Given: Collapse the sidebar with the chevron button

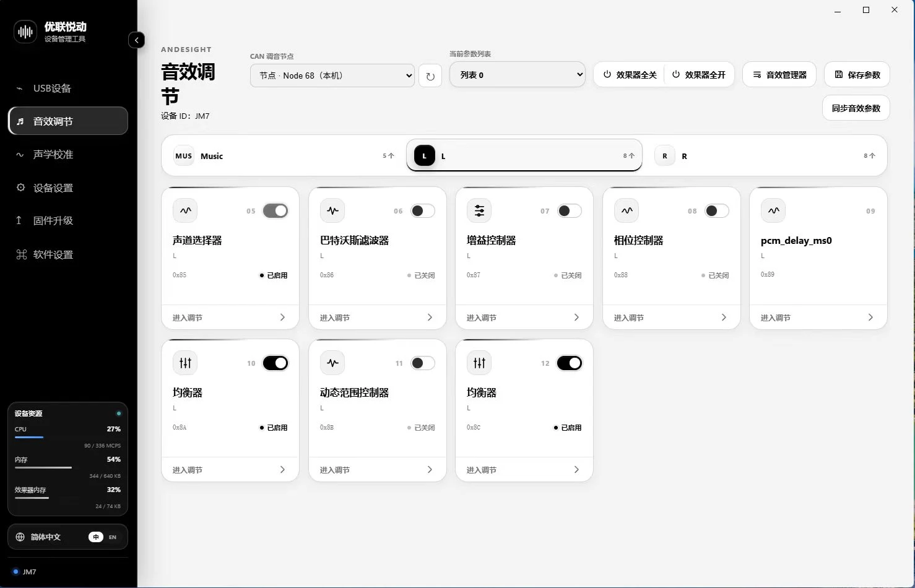Looking at the screenshot, I should click(x=136, y=40).
